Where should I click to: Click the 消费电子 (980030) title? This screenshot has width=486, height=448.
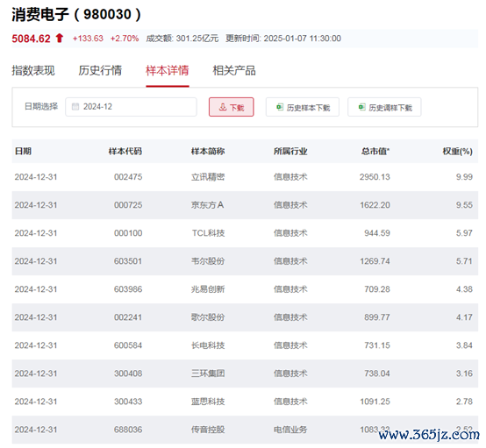tap(76, 14)
